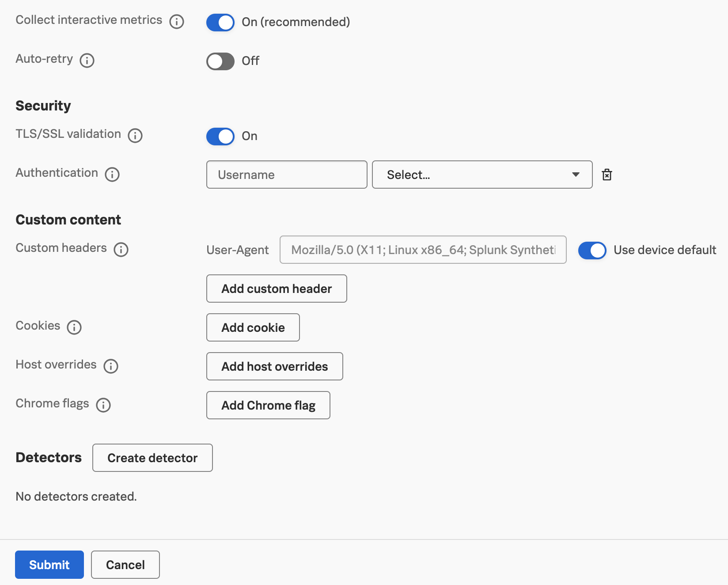The image size is (728, 585).
Task: Click inside the Username field
Action: pyautogui.click(x=286, y=175)
